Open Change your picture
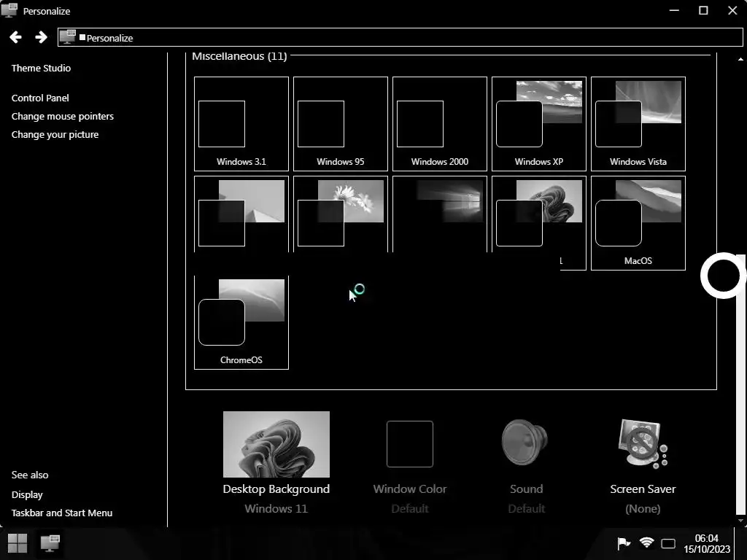 tap(55, 135)
